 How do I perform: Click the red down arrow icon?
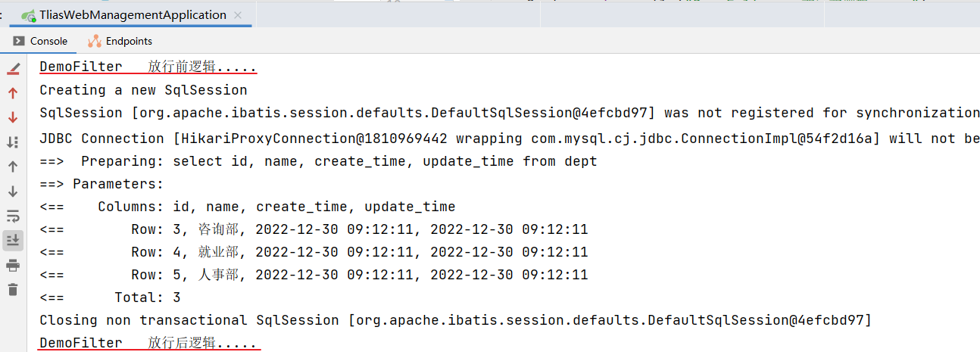13,117
